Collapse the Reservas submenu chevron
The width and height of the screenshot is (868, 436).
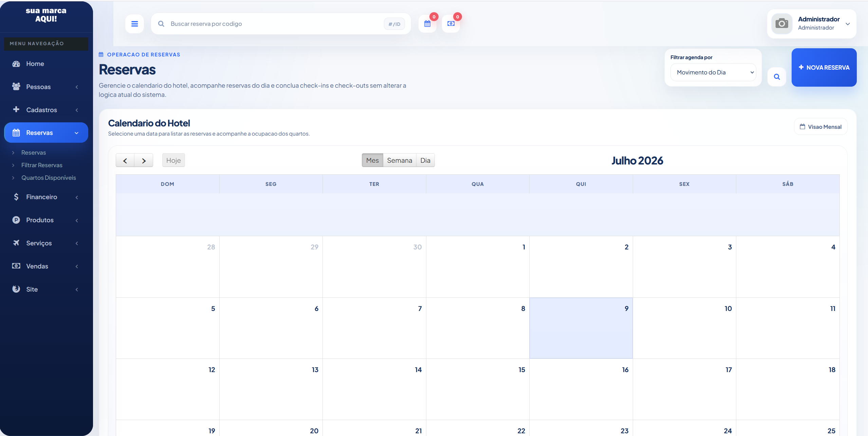pos(76,133)
